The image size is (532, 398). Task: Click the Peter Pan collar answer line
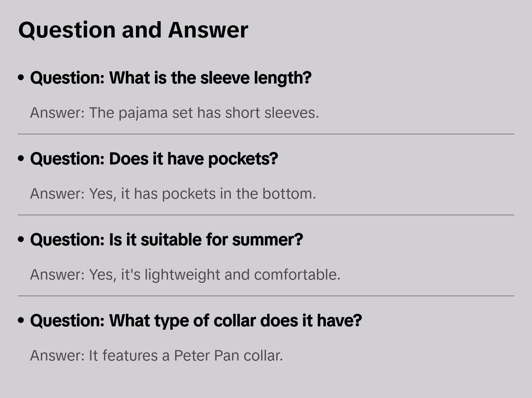point(156,356)
